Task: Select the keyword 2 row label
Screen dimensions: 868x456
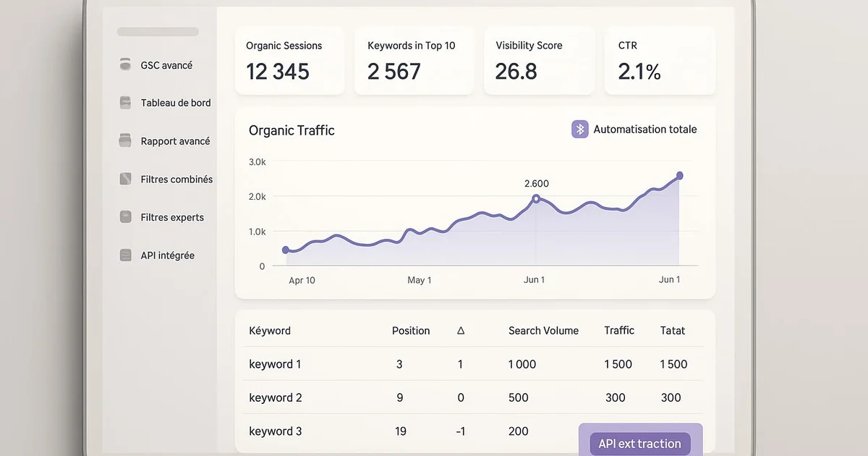Action: (x=276, y=397)
